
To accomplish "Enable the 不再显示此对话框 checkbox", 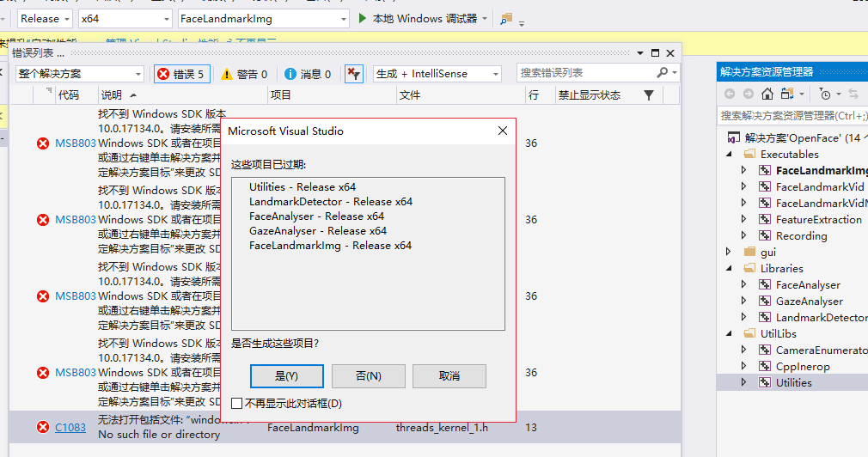I will pyautogui.click(x=237, y=403).
